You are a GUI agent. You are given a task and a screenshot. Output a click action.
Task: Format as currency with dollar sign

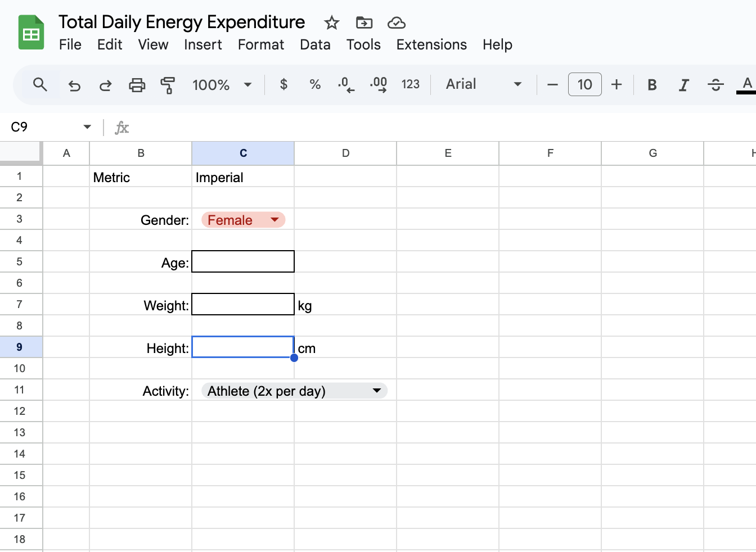coord(284,84)
